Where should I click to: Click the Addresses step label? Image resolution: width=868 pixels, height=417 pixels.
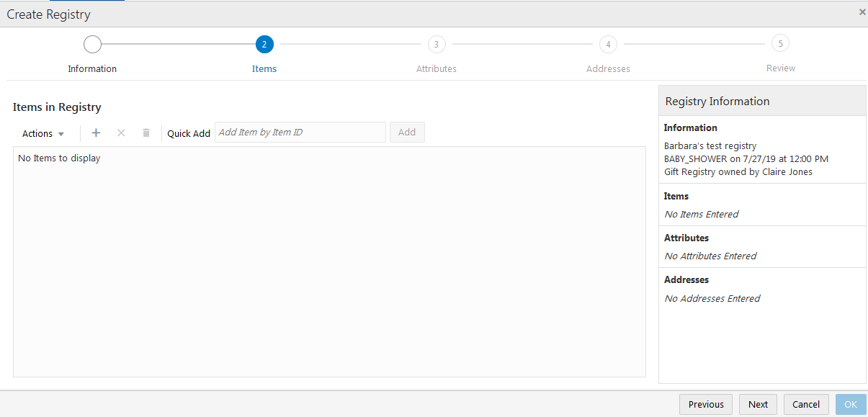pyautogui.click(x=608, y=69)
